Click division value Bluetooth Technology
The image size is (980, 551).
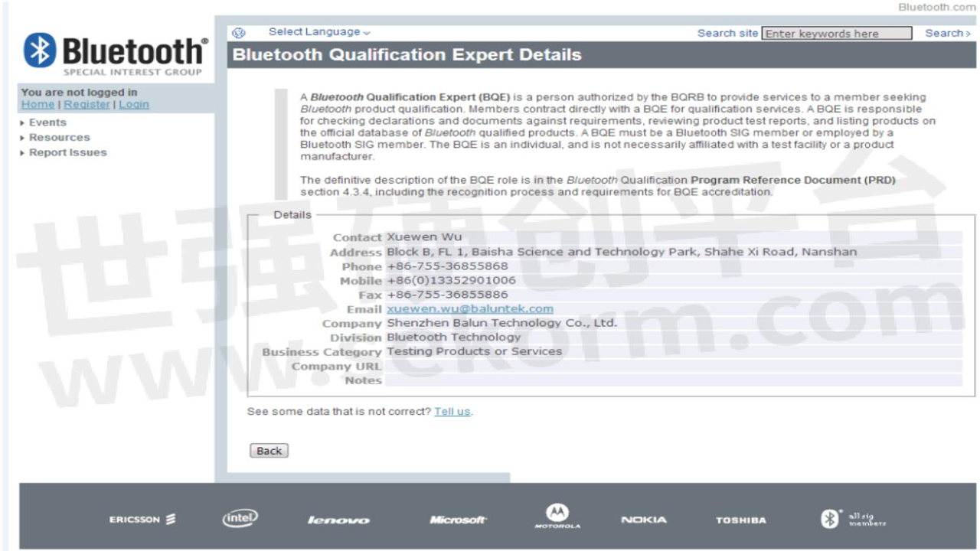pos(453,337)
